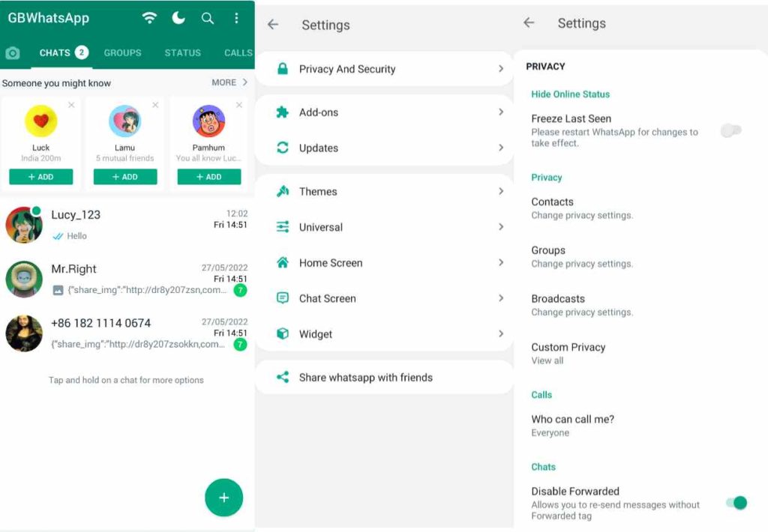Show MORE people you might know
Screen dimensions: 768x532
[x=229, y=82]
